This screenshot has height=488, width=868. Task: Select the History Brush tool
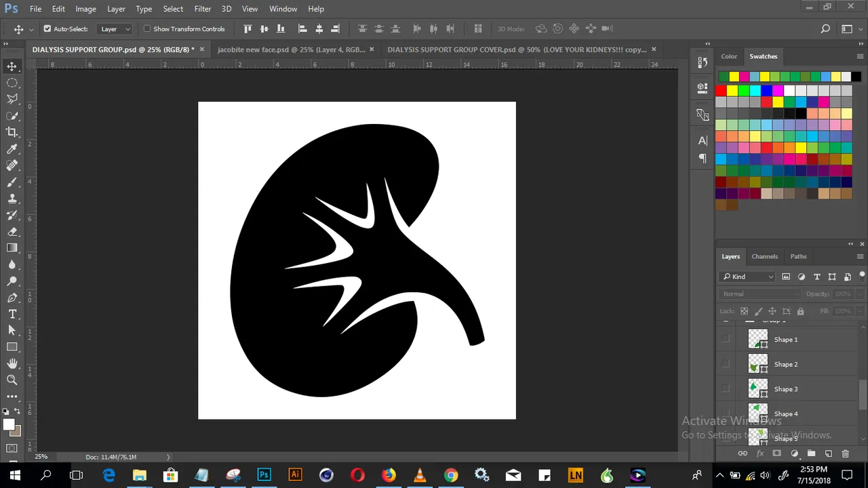(12, 216)
